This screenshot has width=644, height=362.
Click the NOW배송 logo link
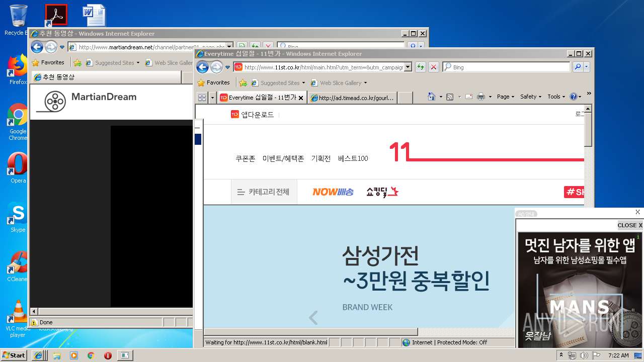tap(333, 192)
